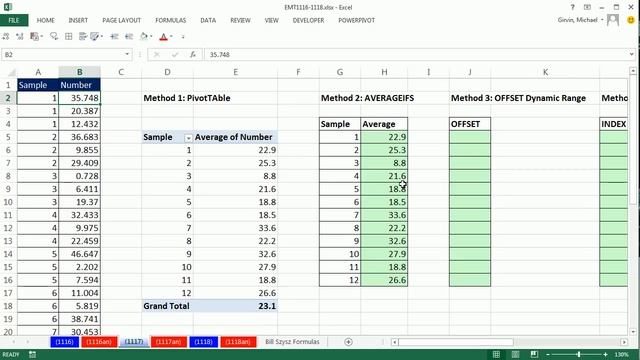This screenshot has width=640, height=360.
Task: Click the pencil edit icon in the toolbar
Action: (x=95, y=37)
